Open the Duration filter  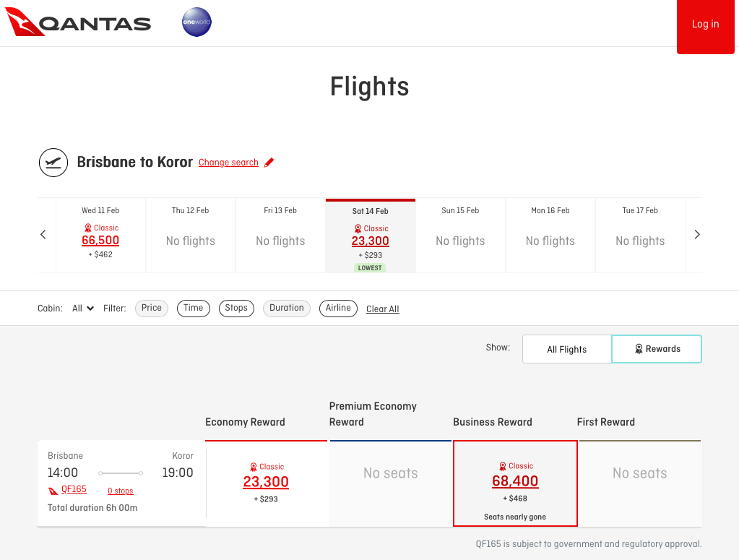[x=287, y=309]
